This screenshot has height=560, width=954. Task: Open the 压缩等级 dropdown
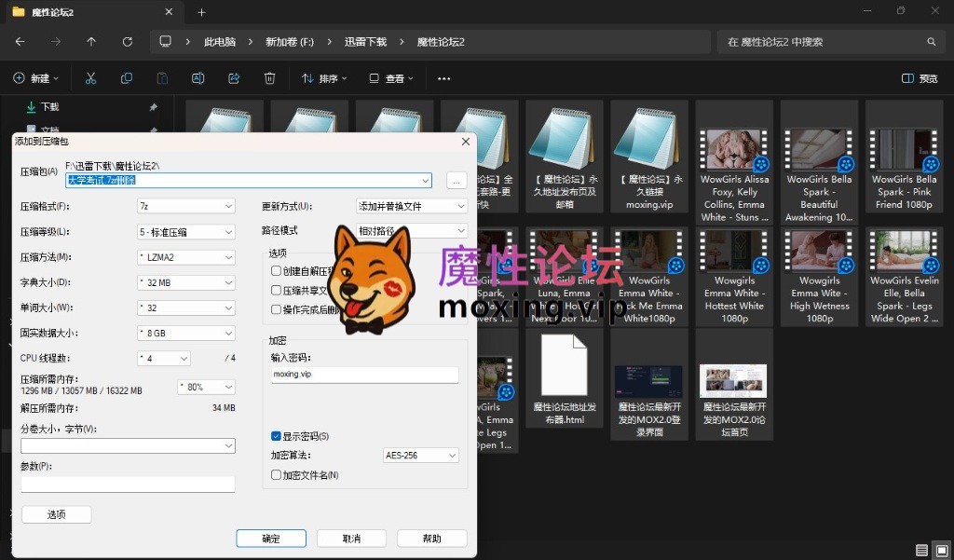[x=186, y=232]
